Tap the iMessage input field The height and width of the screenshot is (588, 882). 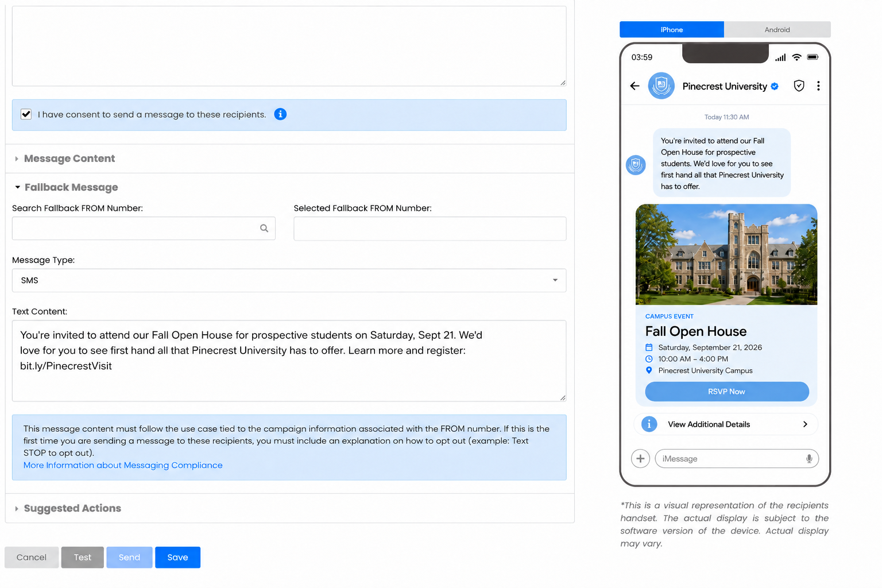[737, 459]
